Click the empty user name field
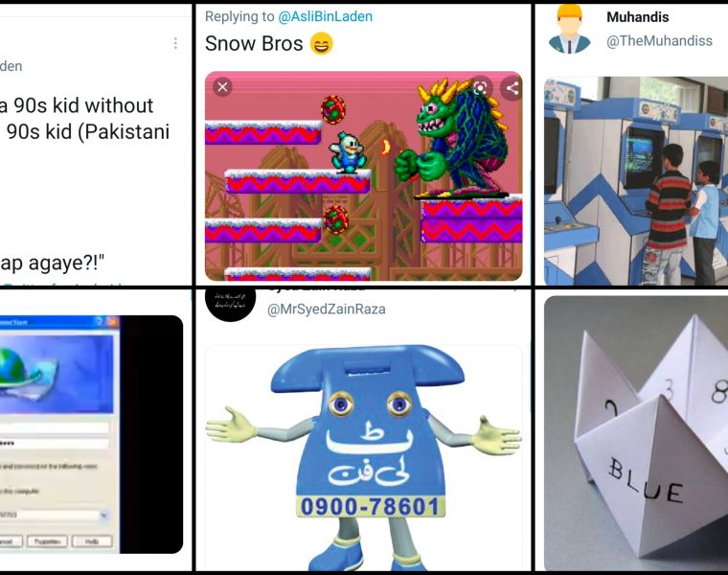Image resolution: width=728 pixels, height=575 pixels. coord(55,427)
